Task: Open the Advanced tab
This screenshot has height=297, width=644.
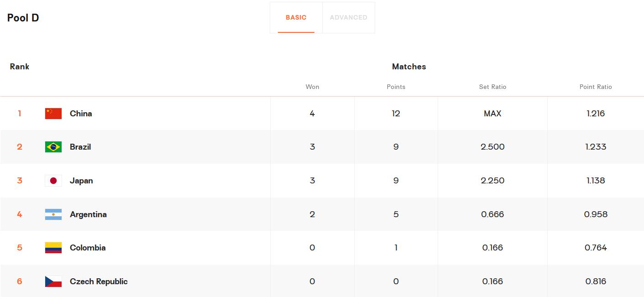Action: click(x=348, y=18)
